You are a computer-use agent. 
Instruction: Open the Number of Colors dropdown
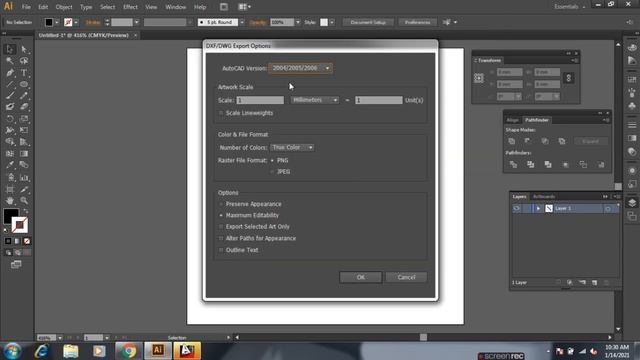pyautogui.click(x=292, y=147)
